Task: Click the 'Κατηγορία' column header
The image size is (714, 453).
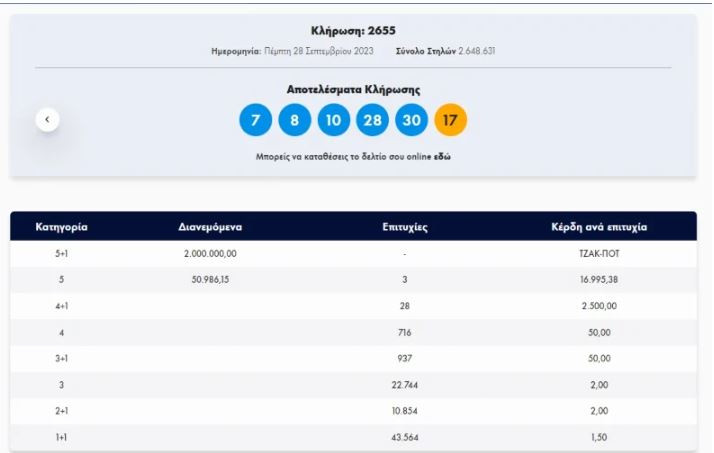Action: (61, 227)
